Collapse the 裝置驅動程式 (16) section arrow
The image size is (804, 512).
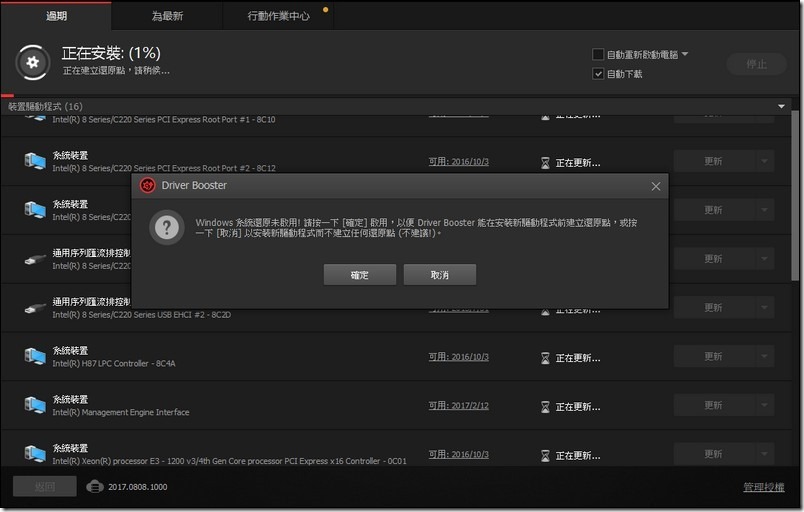click(x=781, y=107)
